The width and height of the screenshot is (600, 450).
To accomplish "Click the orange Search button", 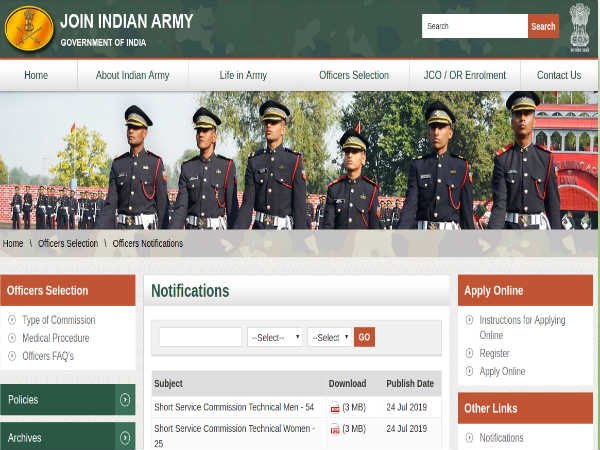I will 543,26.
